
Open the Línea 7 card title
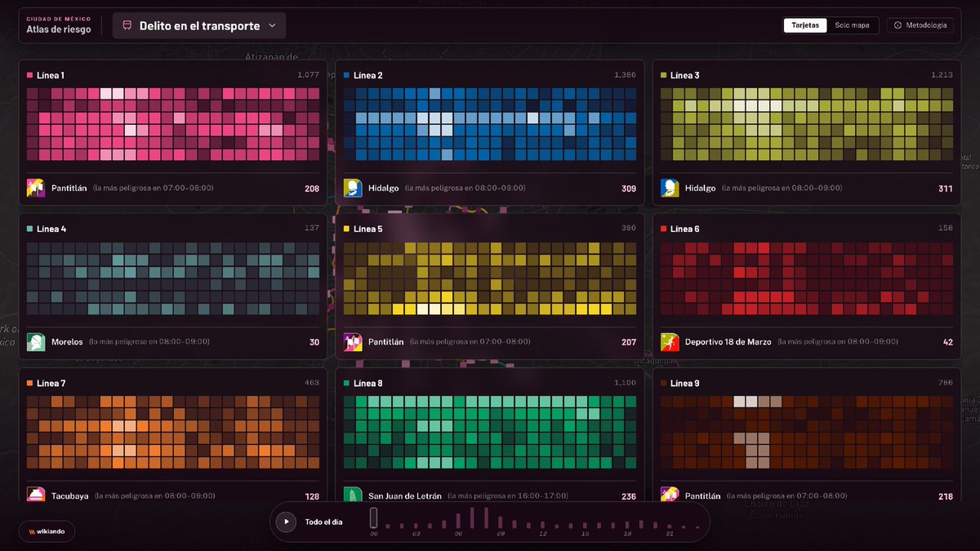click(51, 383)
